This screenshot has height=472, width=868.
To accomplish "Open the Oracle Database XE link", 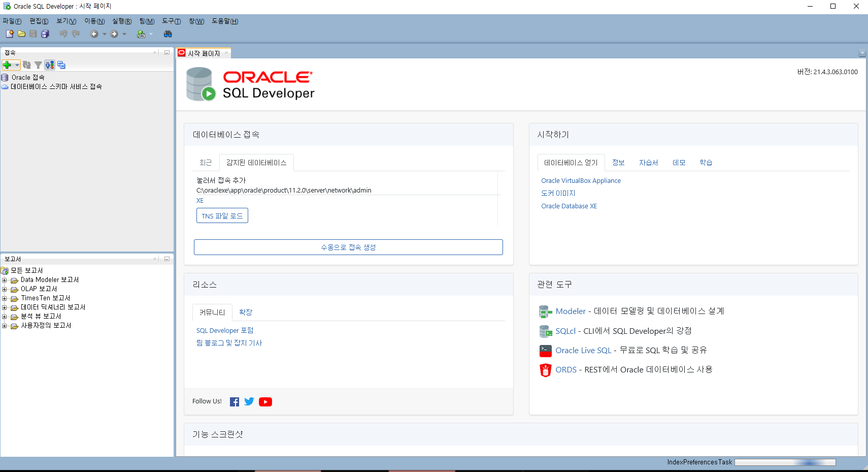I will pyautogui.click(x=569, y=206).
